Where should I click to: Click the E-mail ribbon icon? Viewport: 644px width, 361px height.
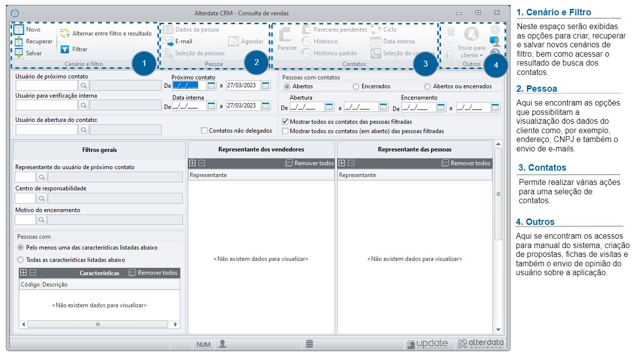[x=168, y=41]
